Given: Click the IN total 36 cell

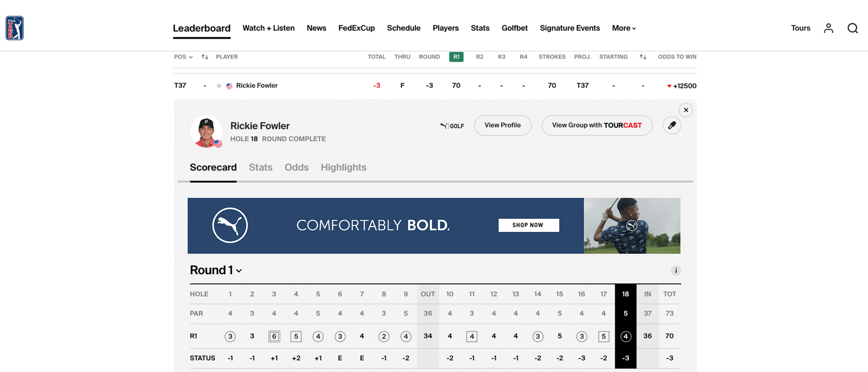Looking at the screenshot, I should click(648, 336).
